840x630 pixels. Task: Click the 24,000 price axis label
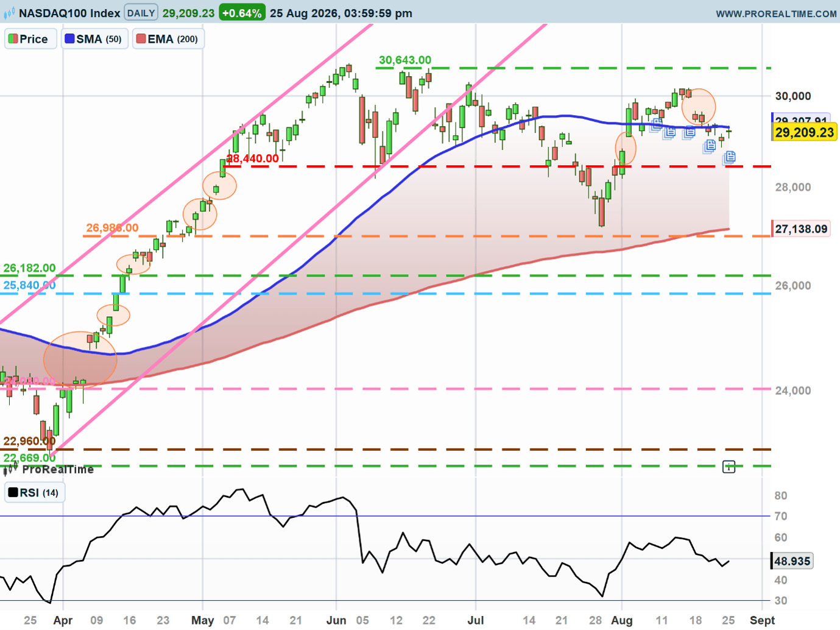click(x=793, y=391)
